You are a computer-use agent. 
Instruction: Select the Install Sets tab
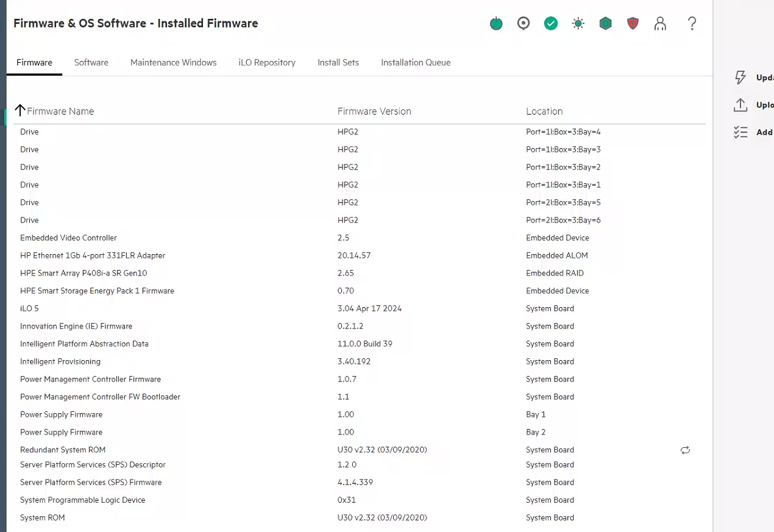point(338,63)
